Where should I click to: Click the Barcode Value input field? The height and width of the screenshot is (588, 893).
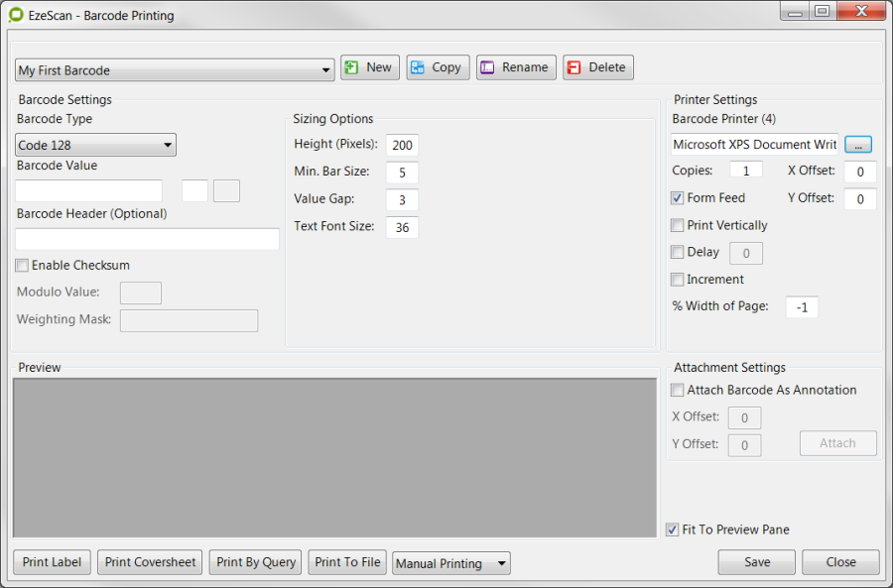point(88,190)
